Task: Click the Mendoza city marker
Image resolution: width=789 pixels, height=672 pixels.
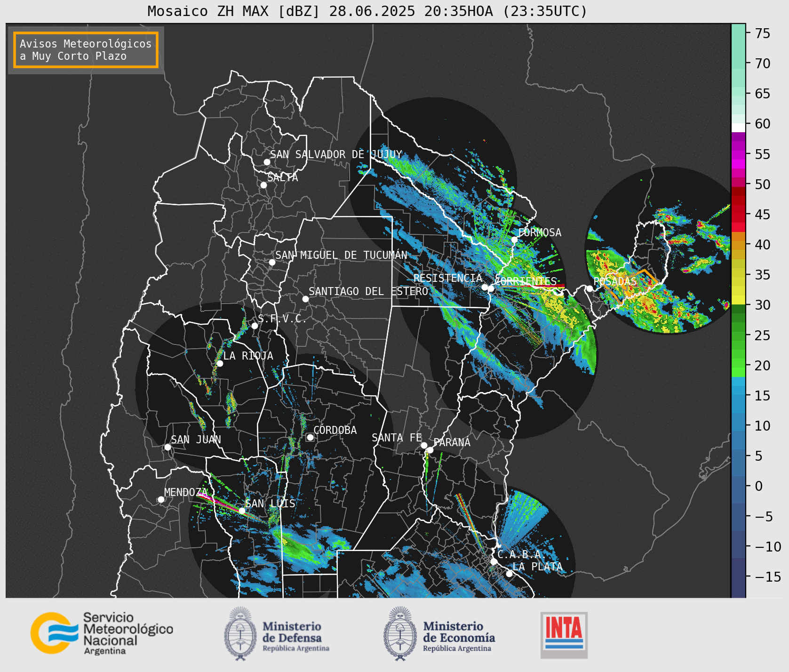Action: pos(161,499)
